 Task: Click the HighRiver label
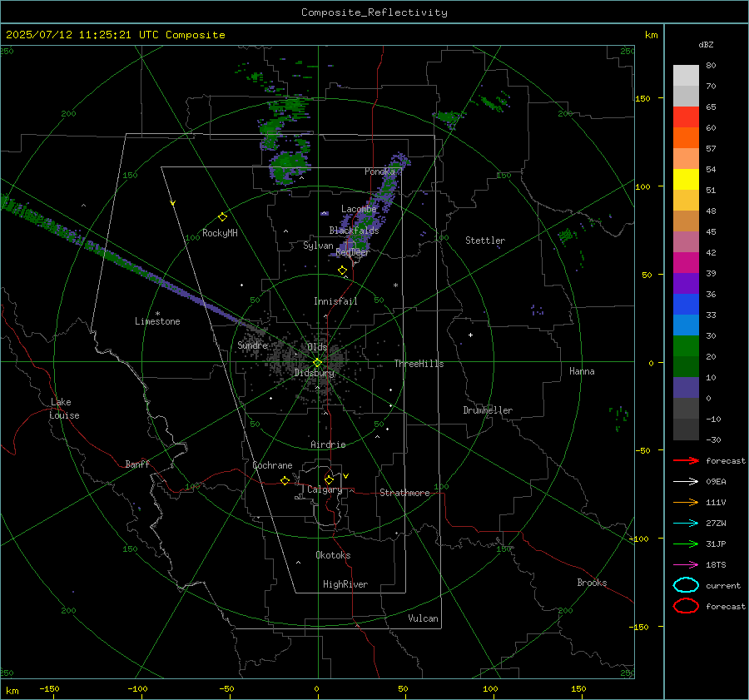(345, 584)
